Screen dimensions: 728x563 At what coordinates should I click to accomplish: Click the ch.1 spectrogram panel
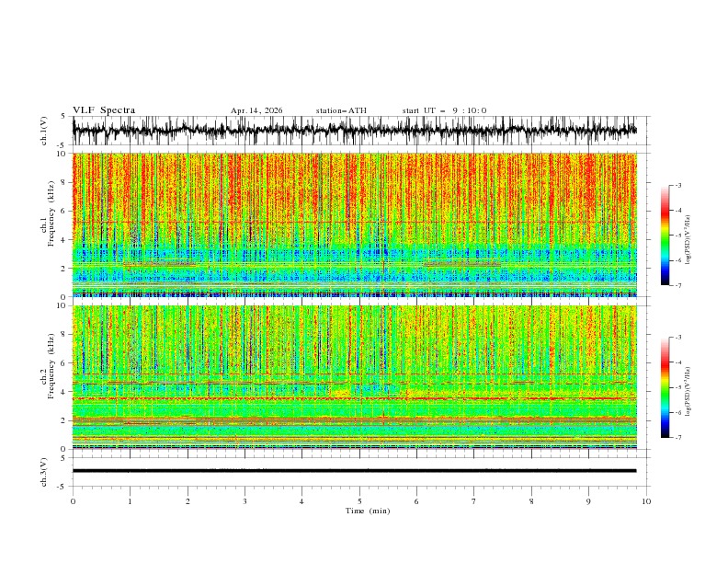pos(354,224)
